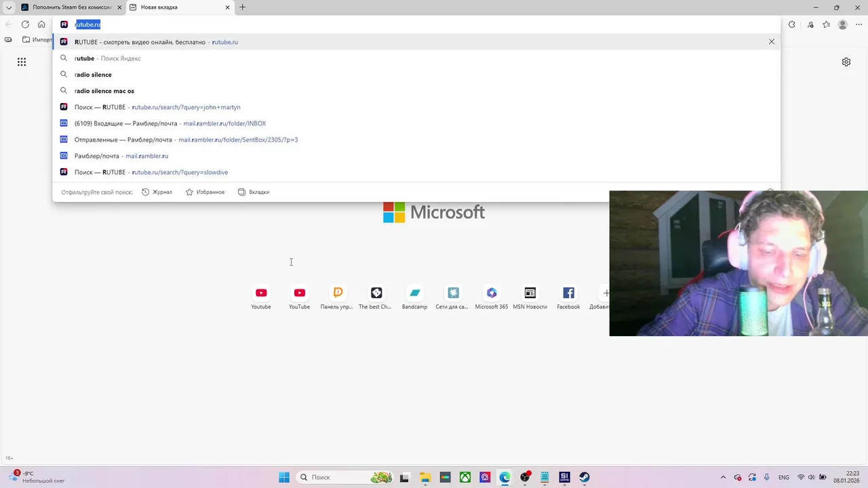Choose the radio silence search suggestion

pyautogui.click(x=416, y=75)
